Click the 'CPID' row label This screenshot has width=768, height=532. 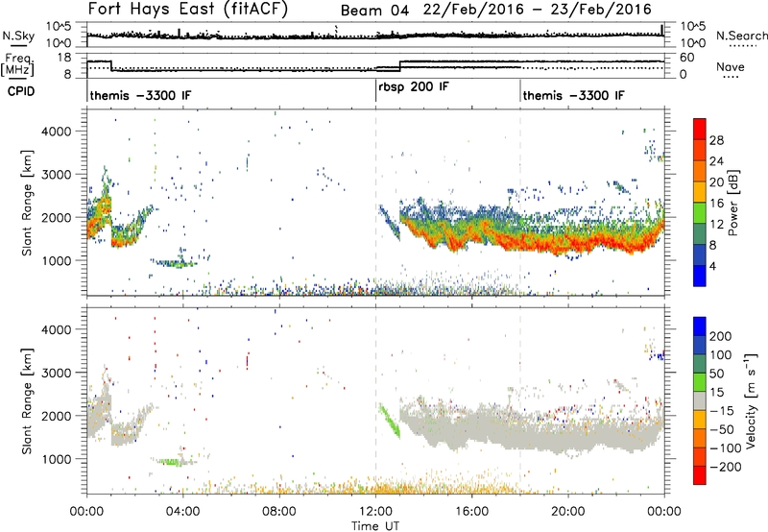coord(21,91)
